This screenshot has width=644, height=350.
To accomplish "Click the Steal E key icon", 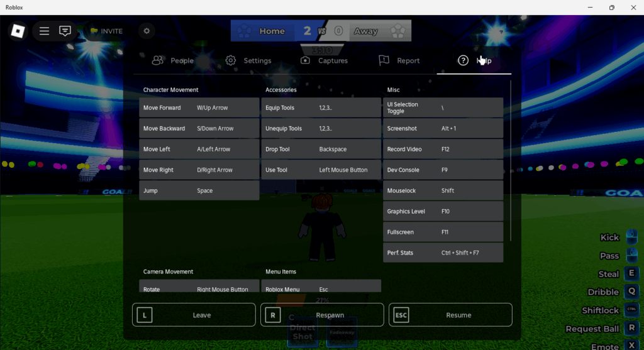I will tap(631, 273).
